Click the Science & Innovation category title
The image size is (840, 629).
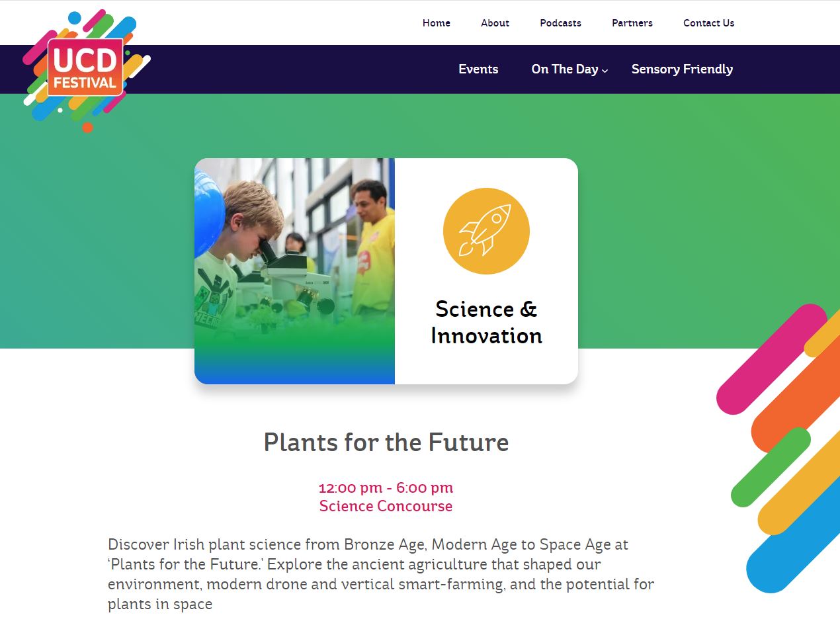coord(486,322)
